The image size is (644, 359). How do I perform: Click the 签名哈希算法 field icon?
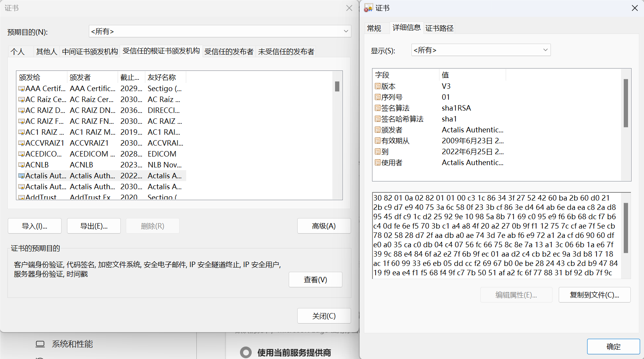(378, 119)
